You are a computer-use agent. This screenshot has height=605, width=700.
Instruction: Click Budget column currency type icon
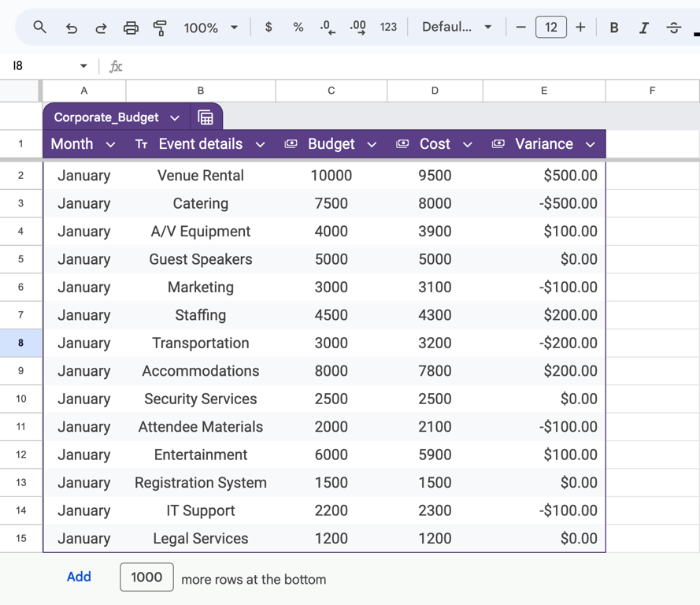[x=291, y=144]
